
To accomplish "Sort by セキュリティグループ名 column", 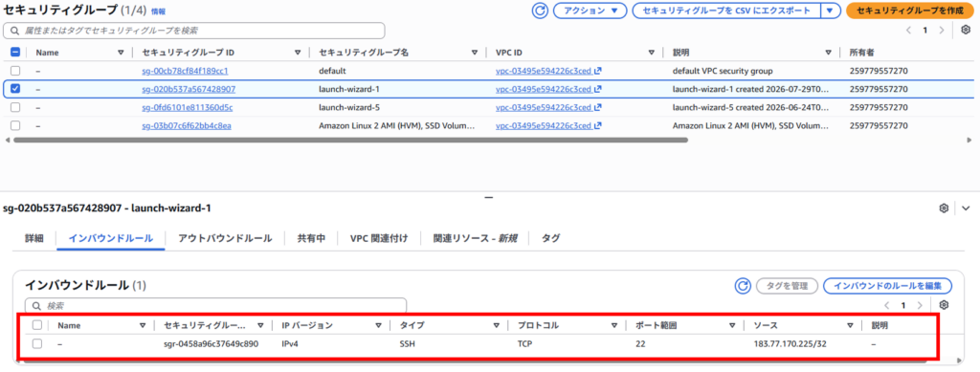I will 475,53.
